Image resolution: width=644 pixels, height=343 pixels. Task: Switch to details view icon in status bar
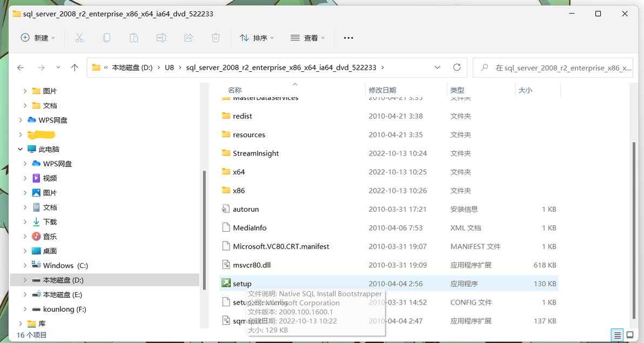tap(618, 335)
